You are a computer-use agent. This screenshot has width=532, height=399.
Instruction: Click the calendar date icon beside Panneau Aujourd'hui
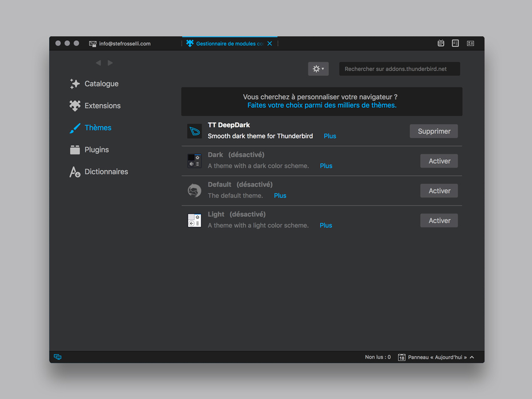[x=401, y=357]
